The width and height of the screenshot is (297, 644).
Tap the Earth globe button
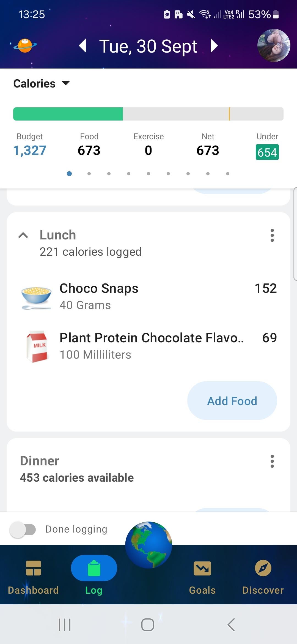pos(148,545)
